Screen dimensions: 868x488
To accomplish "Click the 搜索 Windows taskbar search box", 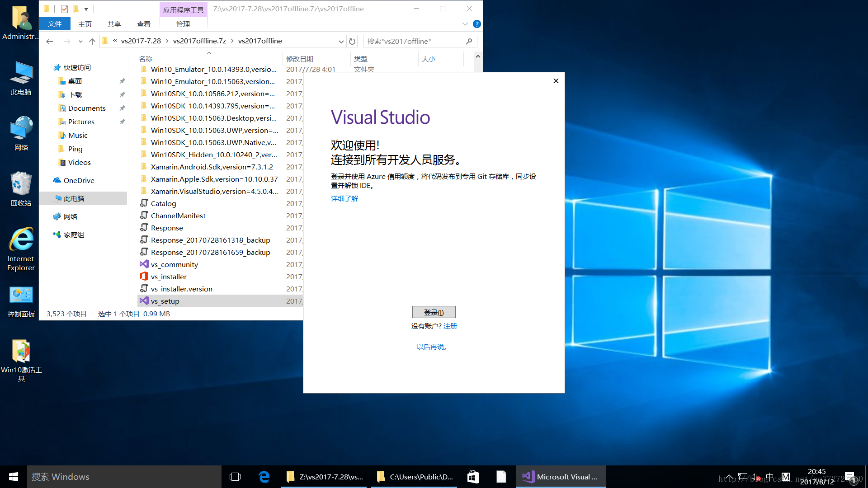I will (x=124, y=477).
